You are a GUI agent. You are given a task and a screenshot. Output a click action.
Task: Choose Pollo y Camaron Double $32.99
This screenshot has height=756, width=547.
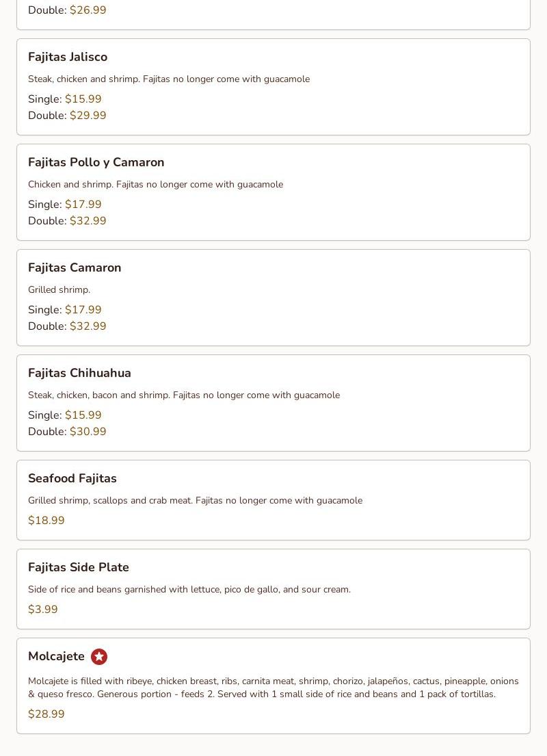67,220
